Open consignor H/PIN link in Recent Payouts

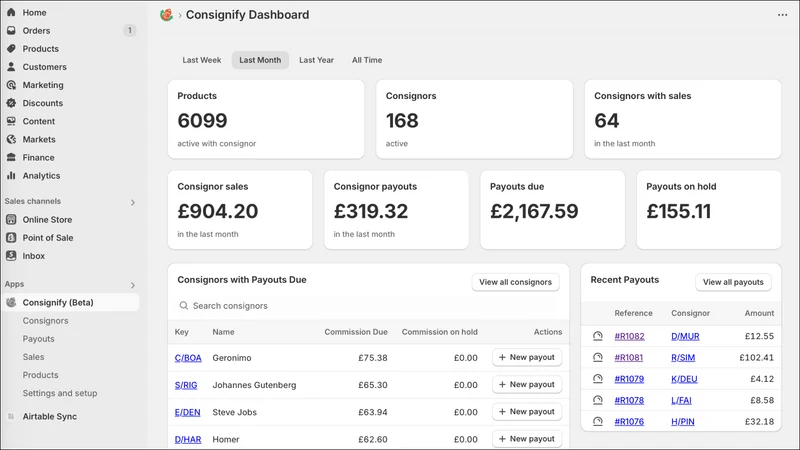[x=683, y=422]
